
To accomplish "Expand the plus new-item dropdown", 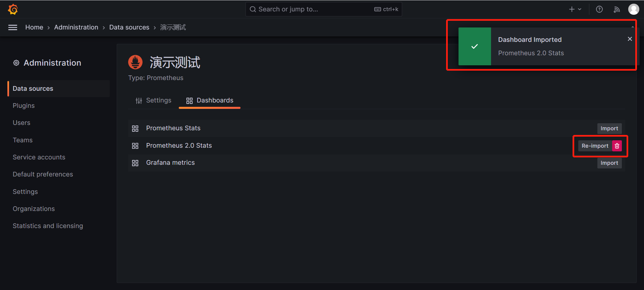I will (575, 9).
